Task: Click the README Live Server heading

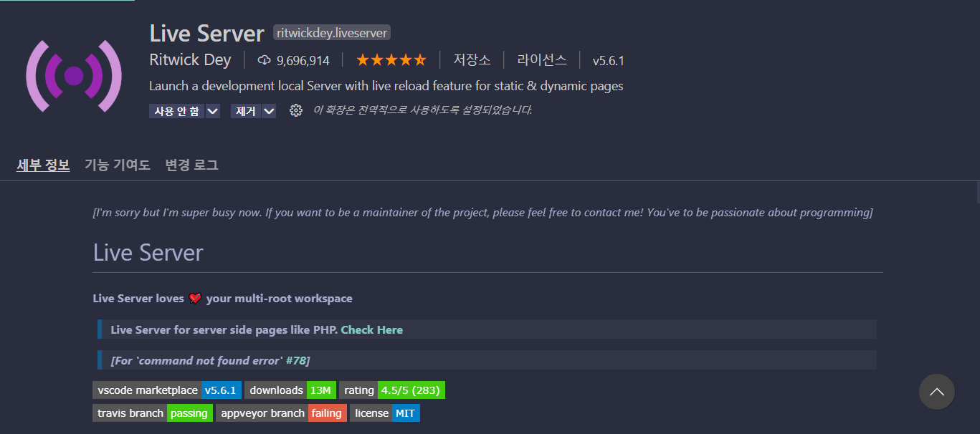Action: pyautogui.click(x=148, y=253)
